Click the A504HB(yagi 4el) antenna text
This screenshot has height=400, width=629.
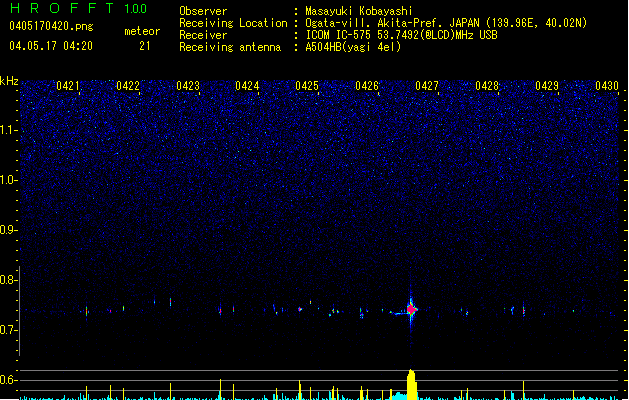[353, 47]
